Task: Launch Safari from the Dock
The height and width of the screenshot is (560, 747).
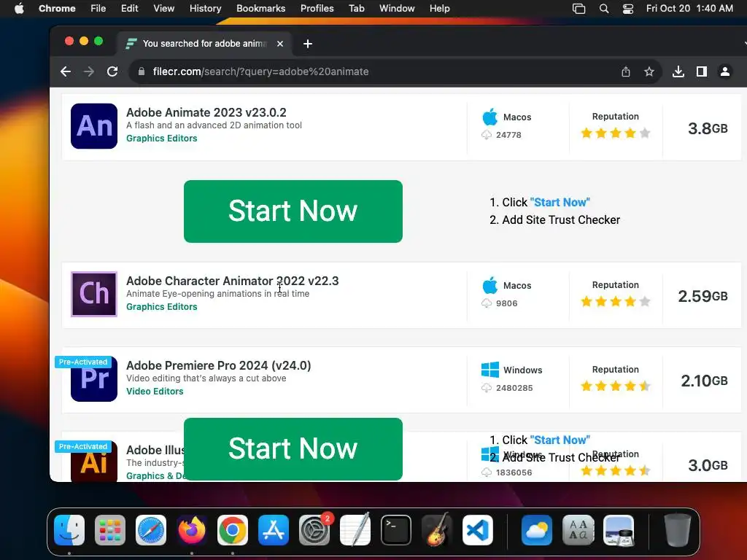Action: coord(151,530)
